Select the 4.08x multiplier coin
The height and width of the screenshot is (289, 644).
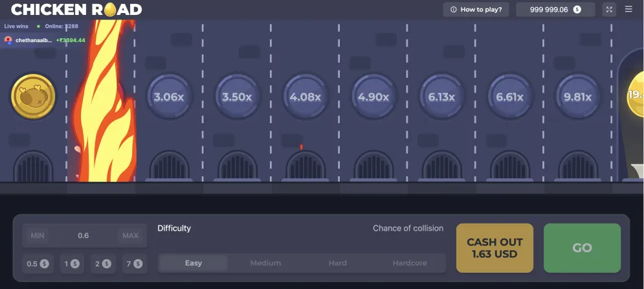(305, 97)
